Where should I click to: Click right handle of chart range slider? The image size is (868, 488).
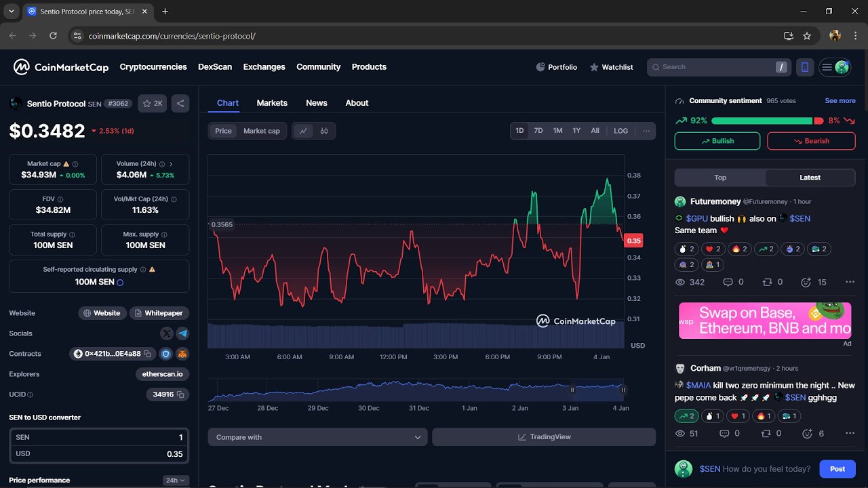pyautogui.click(x=623, y=390)
